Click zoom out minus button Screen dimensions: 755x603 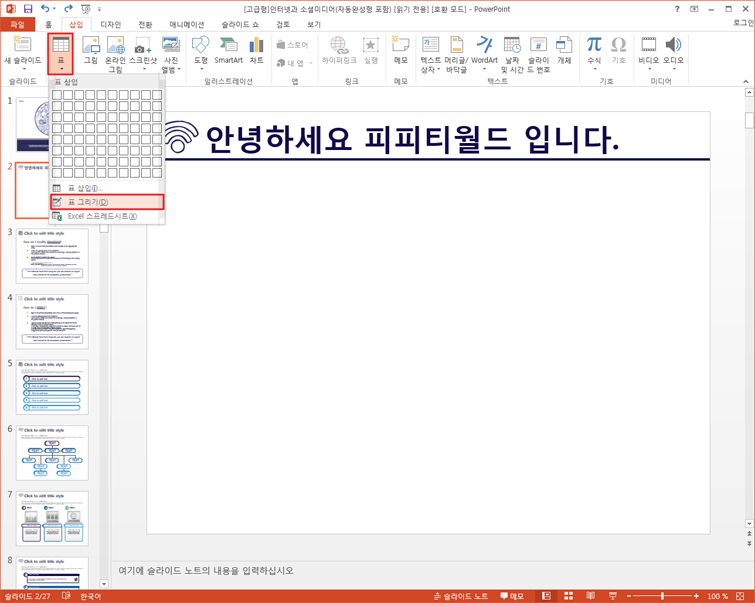[x=629, y=596]
